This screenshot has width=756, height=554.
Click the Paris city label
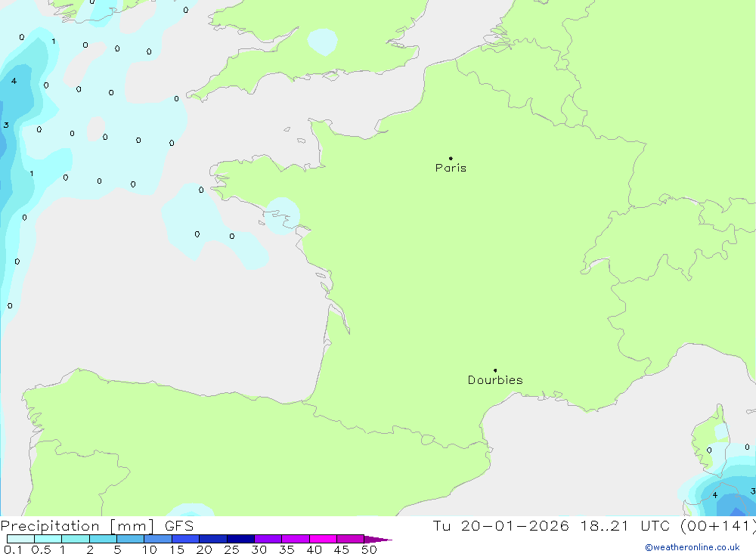(451, 168)
